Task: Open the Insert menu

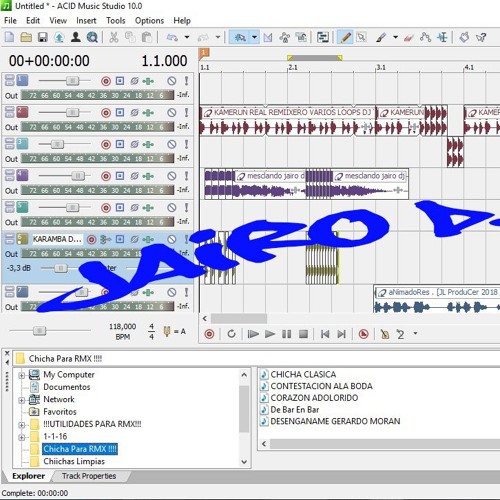Action: 86,21
